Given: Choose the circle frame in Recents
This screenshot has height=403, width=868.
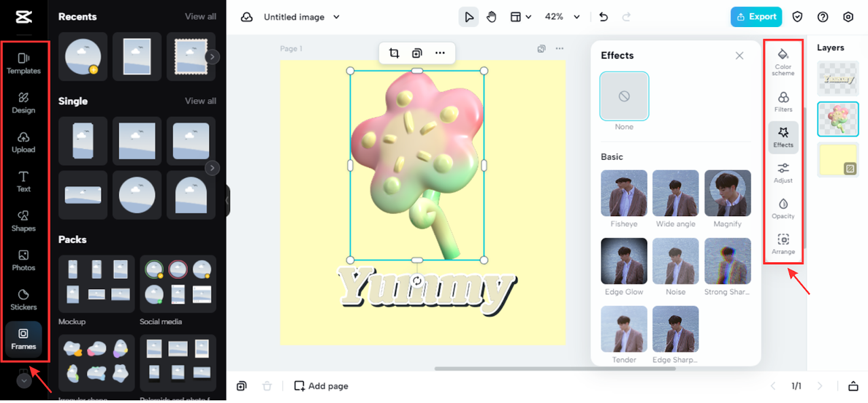Looking at the screenshot, I should tap(83, 57).
